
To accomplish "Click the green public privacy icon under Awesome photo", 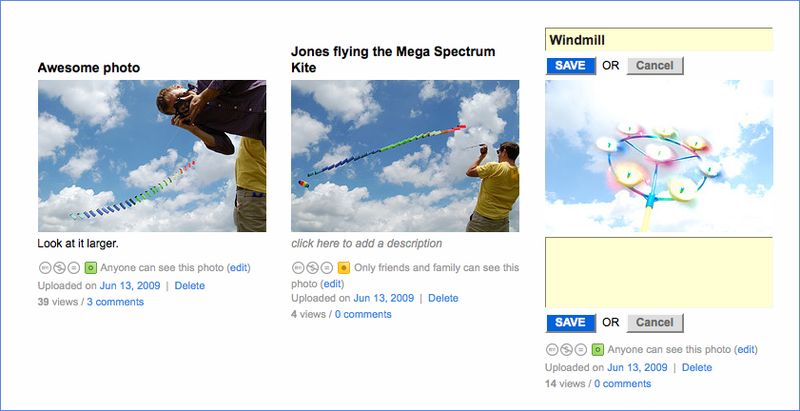I will (90, 268).
